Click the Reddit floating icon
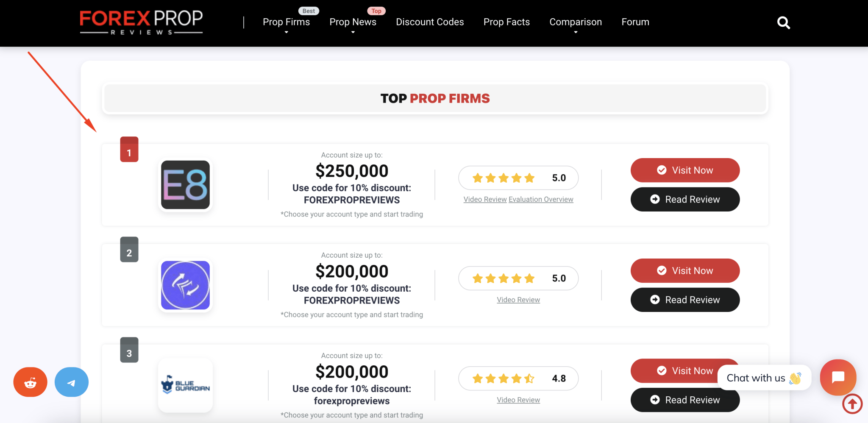Viewport: 868px width, 423px height. tap(30, 382)
